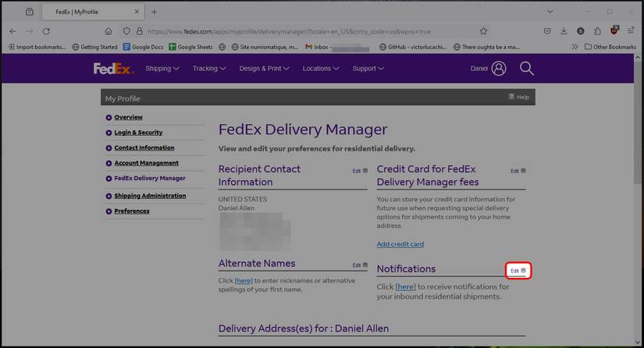Open the Pocket save icon
The height and width of the screenshot is (348, 644).
click(x=547, y=31)
